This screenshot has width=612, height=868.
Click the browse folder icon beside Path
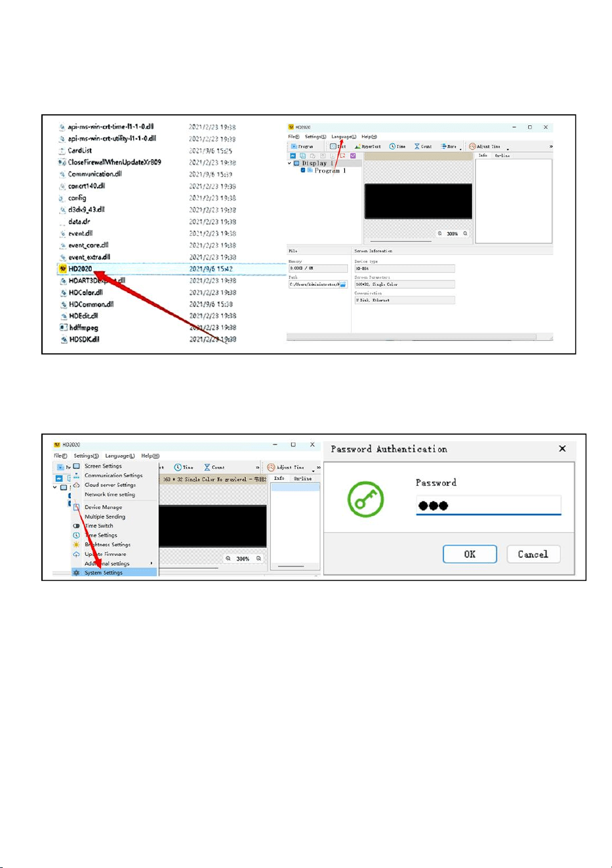click(x=342, y=285)
